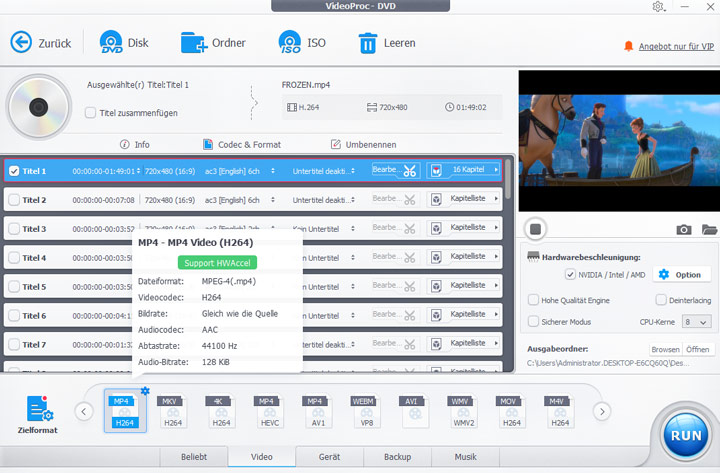
Task: Select the AVI format icon
Action: [x=414, y=411]
